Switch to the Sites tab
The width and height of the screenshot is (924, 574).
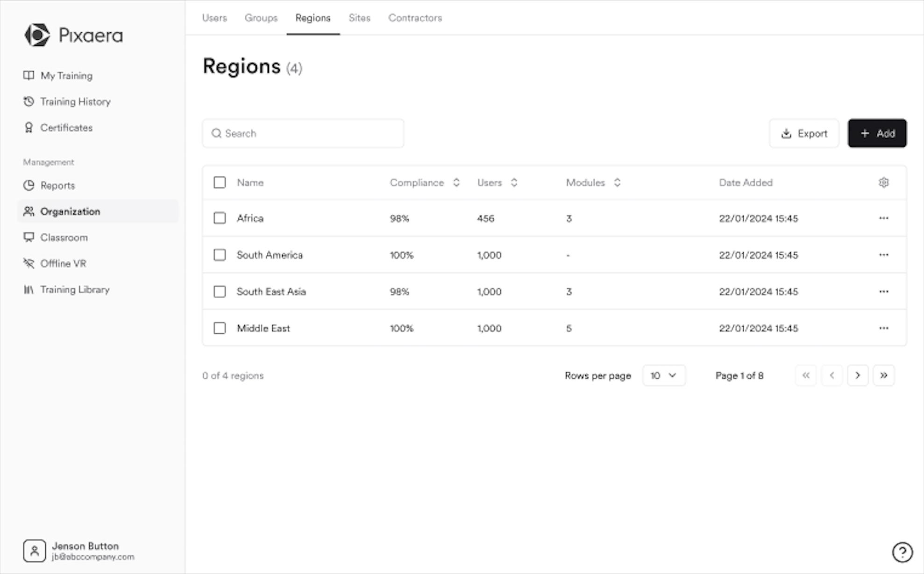click(359, 18)
